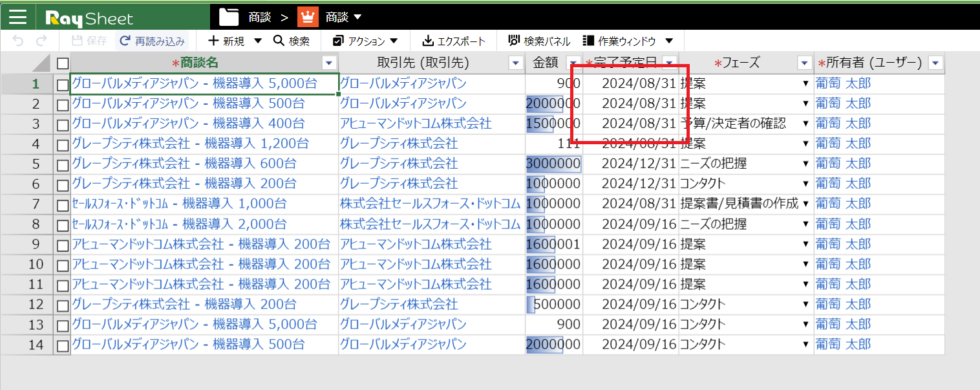
Task: Select row 13 phase cell コンタクト
Action: 746,324
